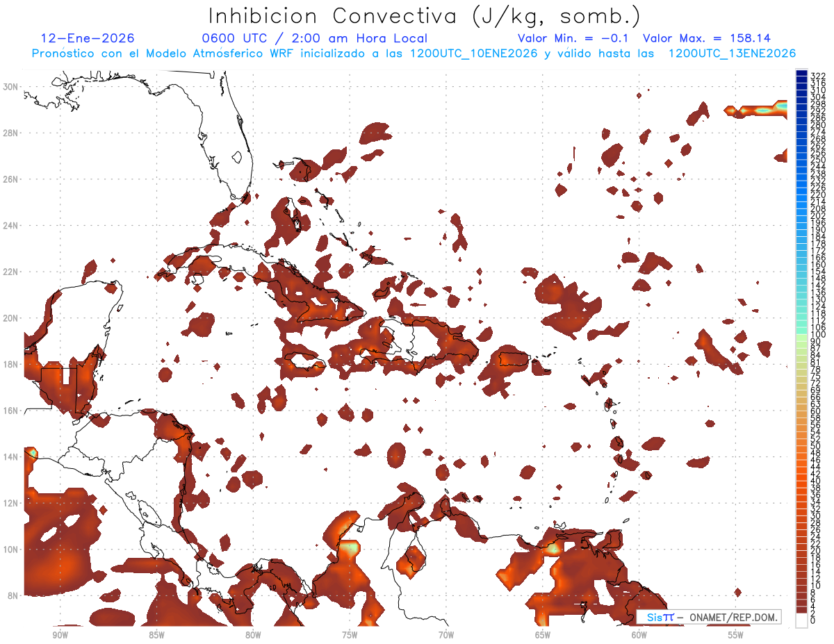834x644 pixels.
Task: Click the 18N latitude label
Action: (10, 364)
